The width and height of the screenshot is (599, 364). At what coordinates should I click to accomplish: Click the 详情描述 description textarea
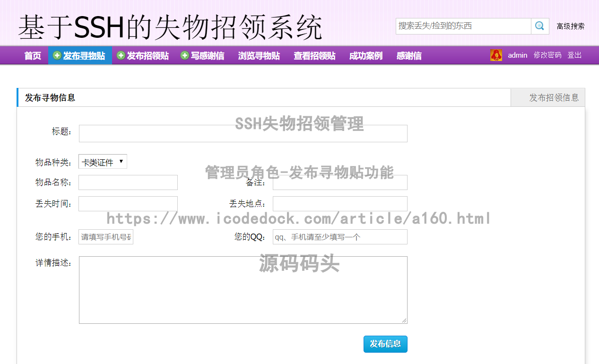pos(243,288)
